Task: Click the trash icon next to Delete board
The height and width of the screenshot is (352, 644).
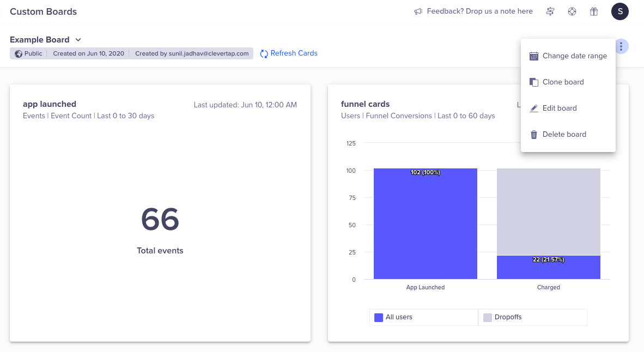Action: (533, 134)
